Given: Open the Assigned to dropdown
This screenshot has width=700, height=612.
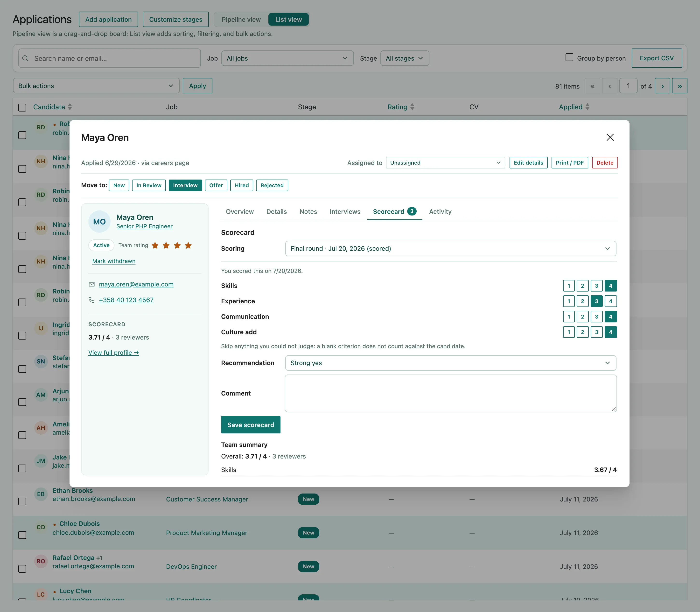Looking at the screenshot, I should point(445,163).
